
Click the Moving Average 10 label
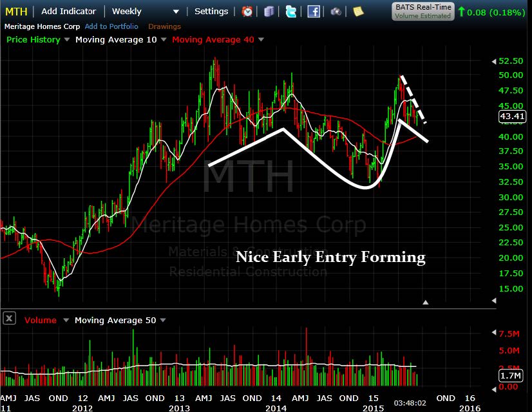point(116,40)
